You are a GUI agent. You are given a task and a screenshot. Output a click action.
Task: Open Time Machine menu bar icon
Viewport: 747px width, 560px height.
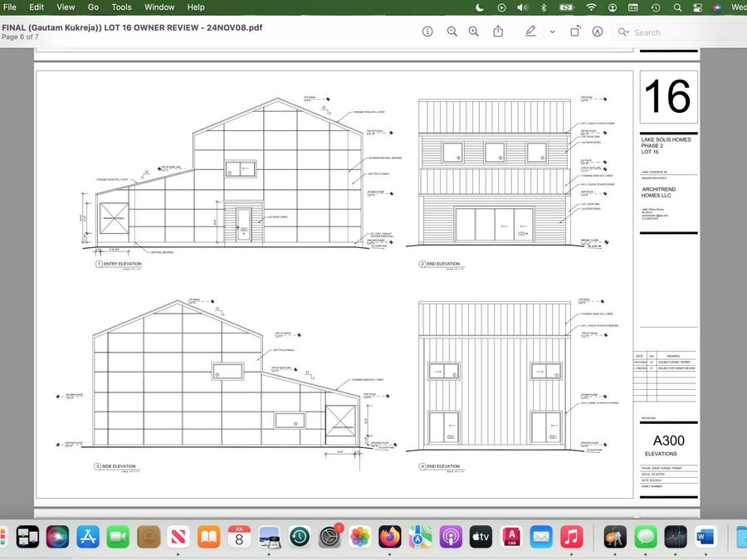pyautogui.click(x=656, y=7)
